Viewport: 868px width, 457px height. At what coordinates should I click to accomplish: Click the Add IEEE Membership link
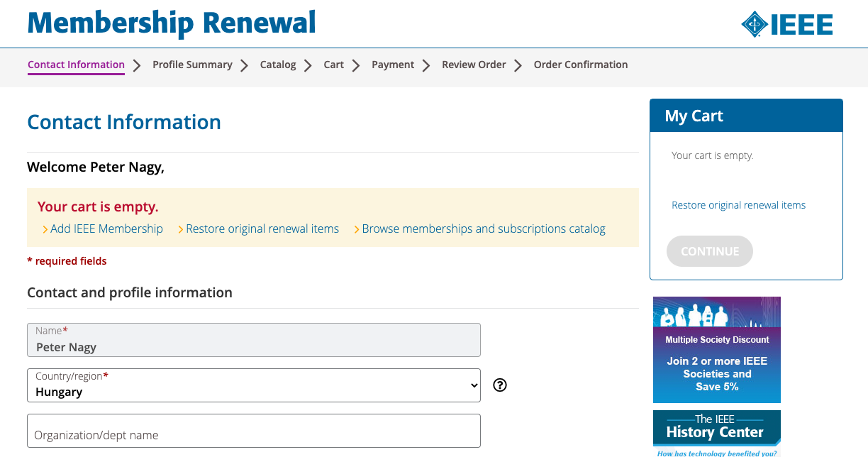click(106, 228)
